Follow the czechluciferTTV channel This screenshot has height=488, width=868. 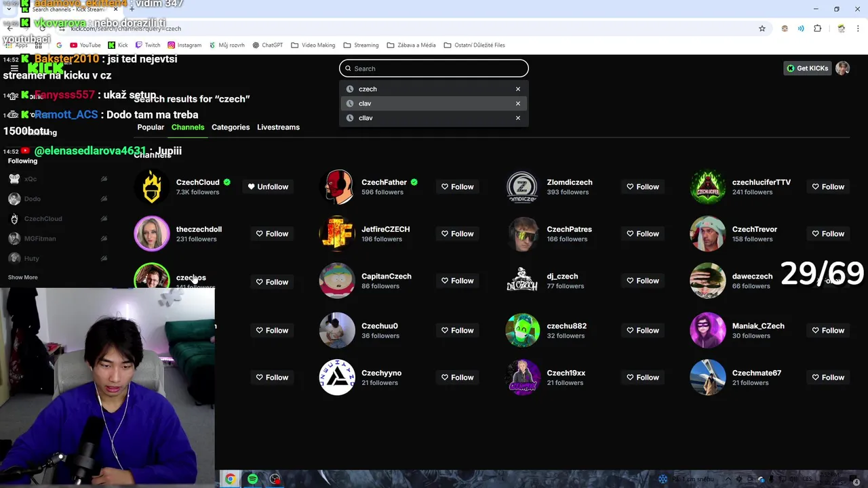(828, 187)
